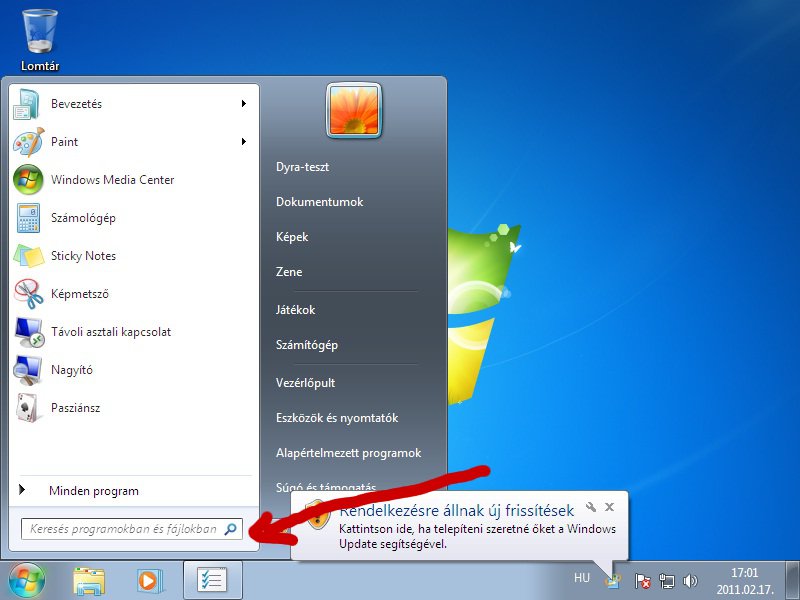Click the Kattintson ide balloon message text
This screenshot has width=800, height=600.
(x=477, y=536)
